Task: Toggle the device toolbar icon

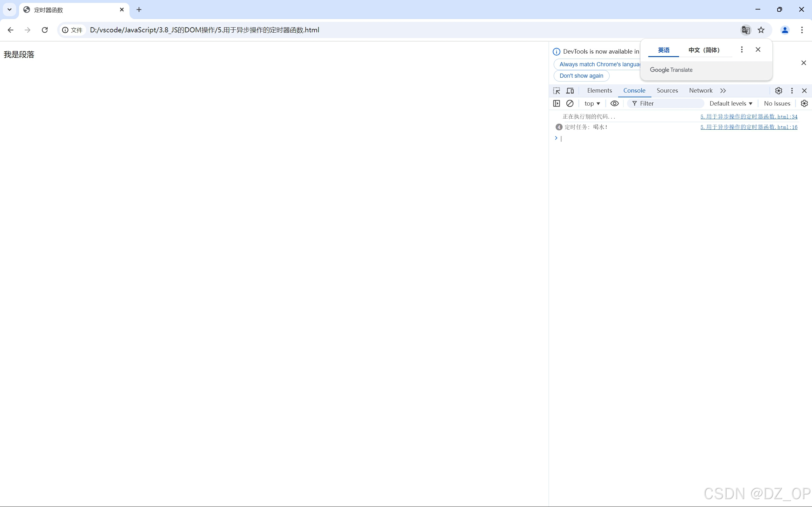Action: click(570, 91)
